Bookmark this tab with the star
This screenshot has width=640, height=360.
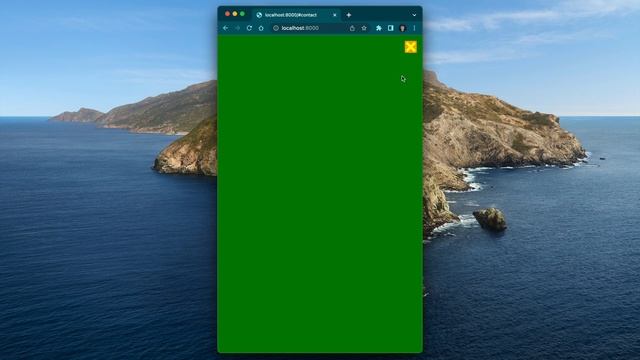364,28
